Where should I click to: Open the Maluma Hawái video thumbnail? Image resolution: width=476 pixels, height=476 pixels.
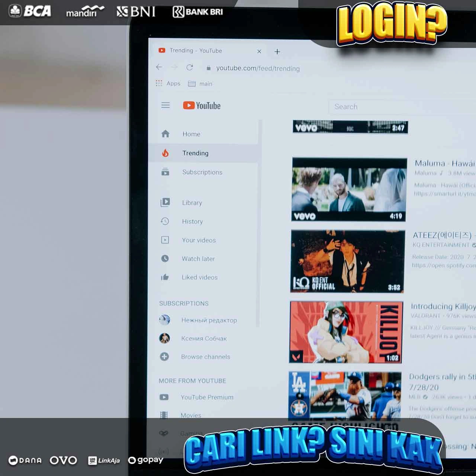pos(349,190)
